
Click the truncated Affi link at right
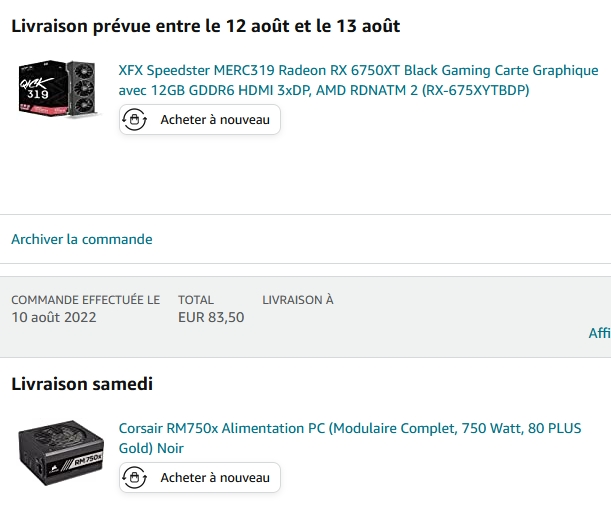click(599, 333)
